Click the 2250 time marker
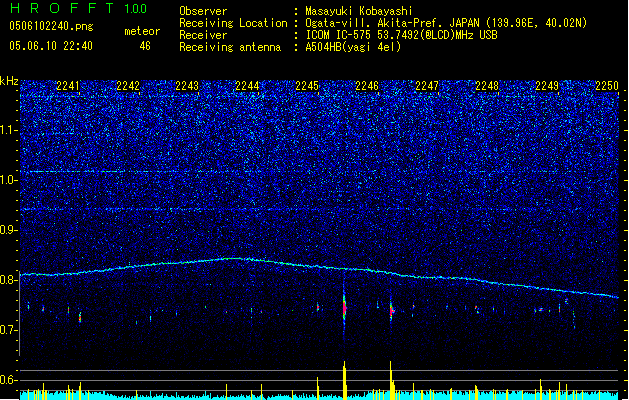 (x=607, y=86)
